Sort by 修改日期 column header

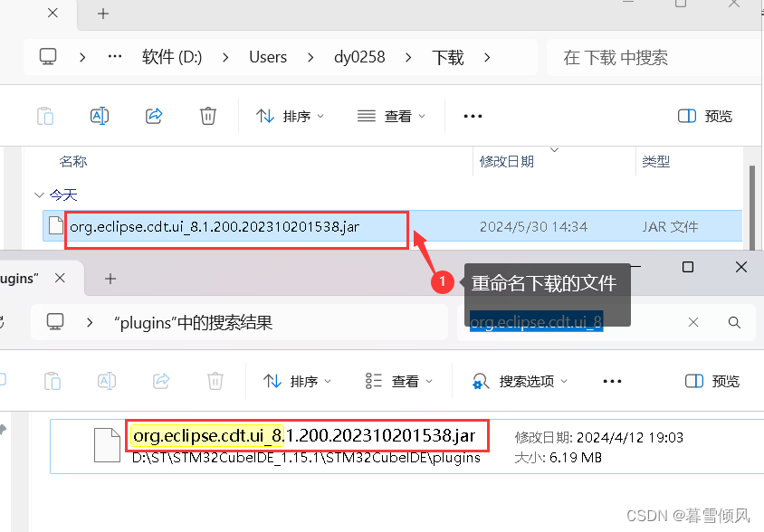(507, 161)
